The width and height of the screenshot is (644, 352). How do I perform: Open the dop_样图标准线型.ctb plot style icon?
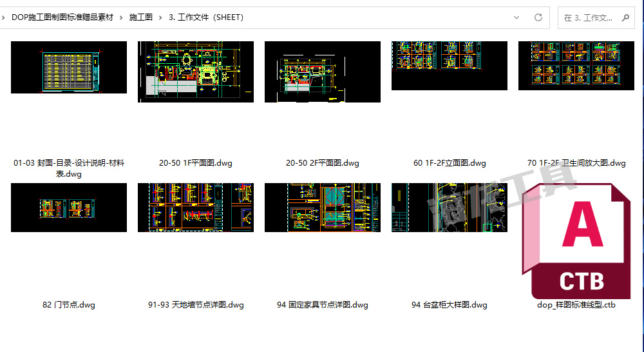click(577, 242)
